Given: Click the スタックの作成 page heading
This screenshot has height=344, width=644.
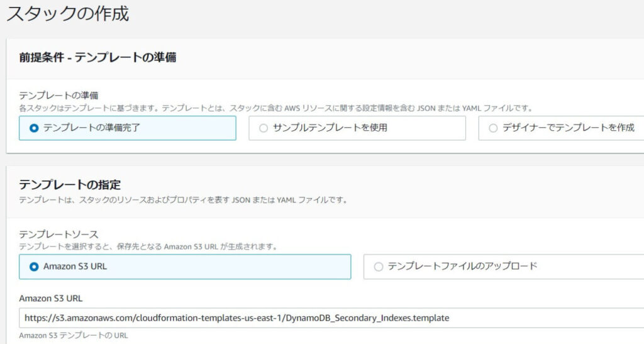Looking at the screenshot, I should [68, 14].
